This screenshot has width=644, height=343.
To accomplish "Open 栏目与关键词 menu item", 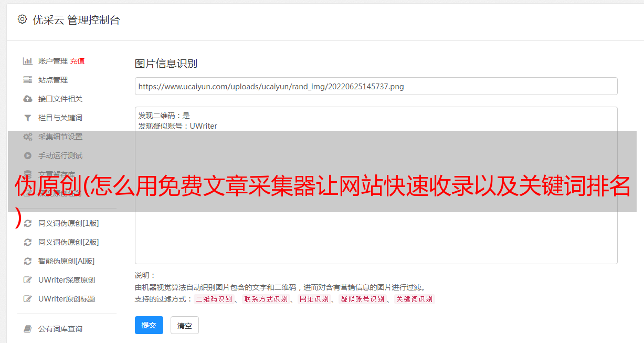I will point(60,118).
